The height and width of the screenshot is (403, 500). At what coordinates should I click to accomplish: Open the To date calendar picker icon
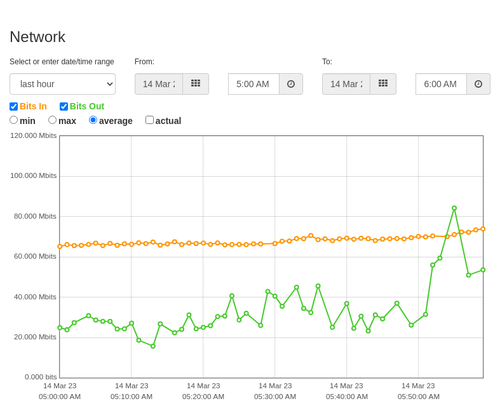383,84
